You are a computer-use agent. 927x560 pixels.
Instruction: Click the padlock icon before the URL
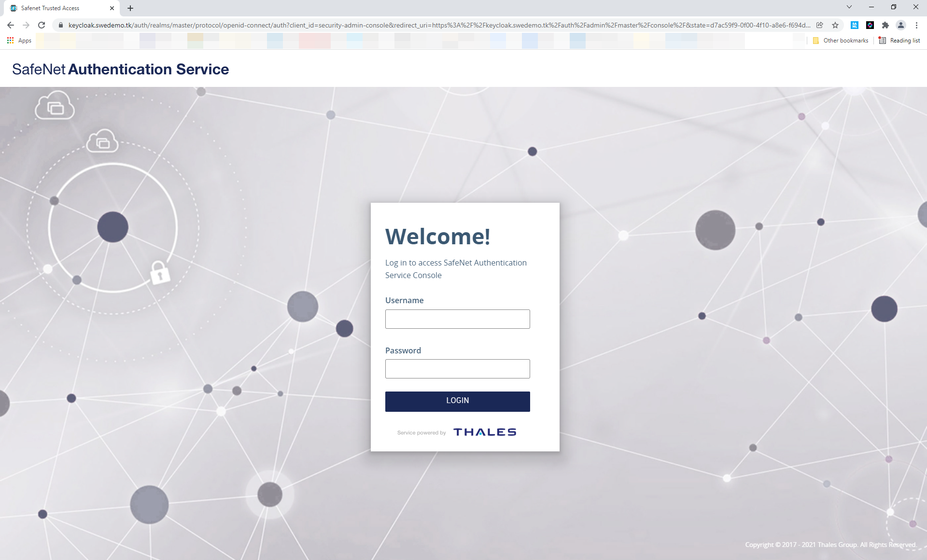pos(61,25)
